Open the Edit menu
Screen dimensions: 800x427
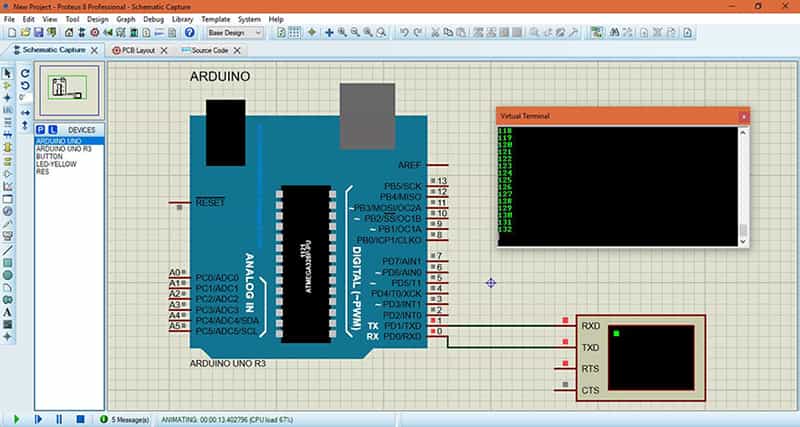tap(29, 19)
